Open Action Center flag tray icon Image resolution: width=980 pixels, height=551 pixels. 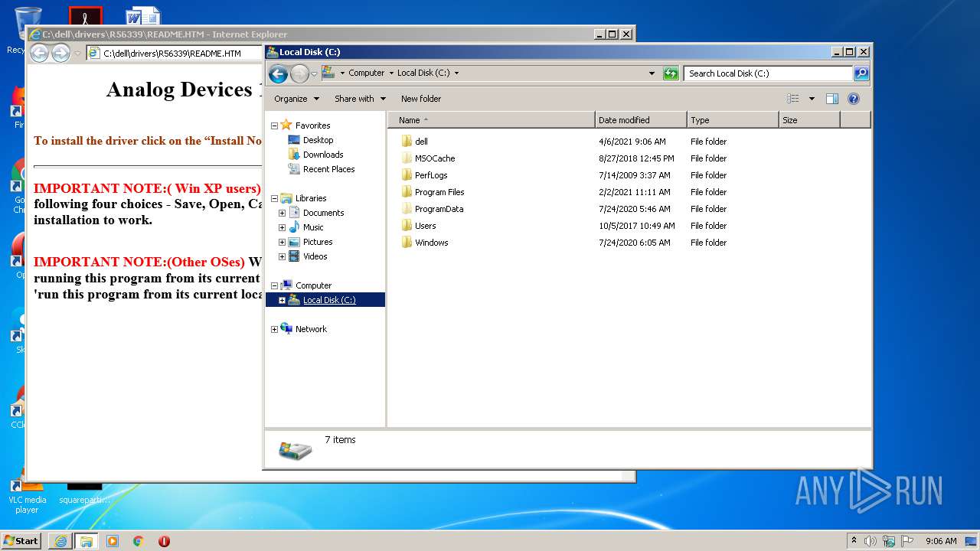coord(907,541)
